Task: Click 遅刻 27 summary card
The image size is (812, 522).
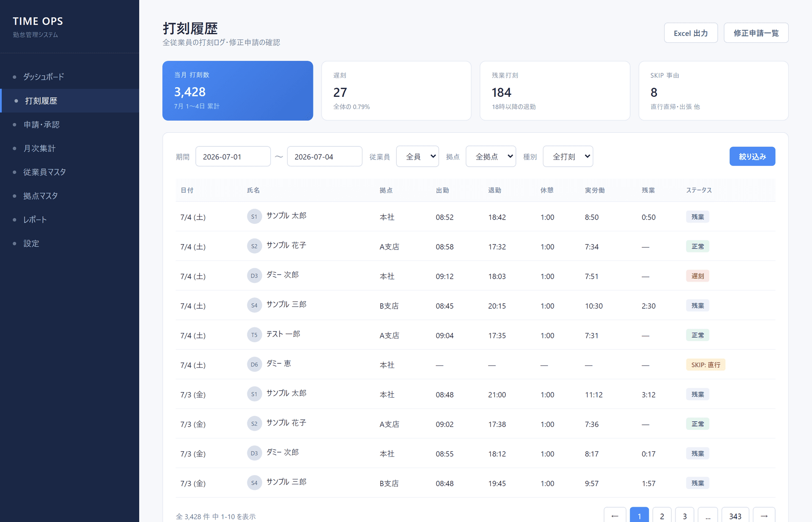Action: [396, 91]
